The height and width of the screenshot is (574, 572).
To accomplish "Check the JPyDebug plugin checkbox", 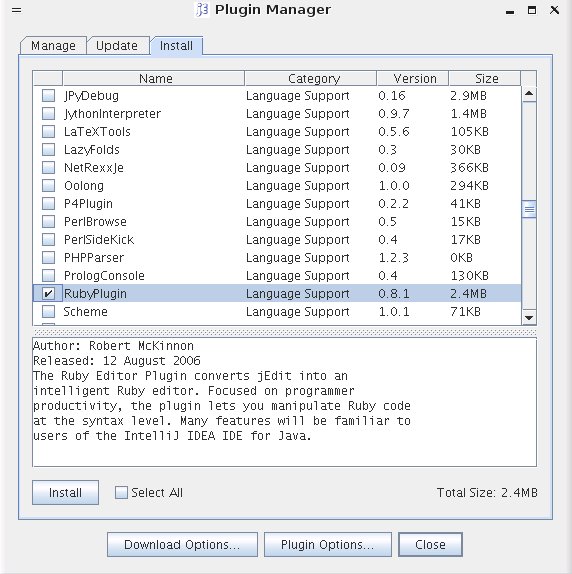I will (x=48, y=96).
